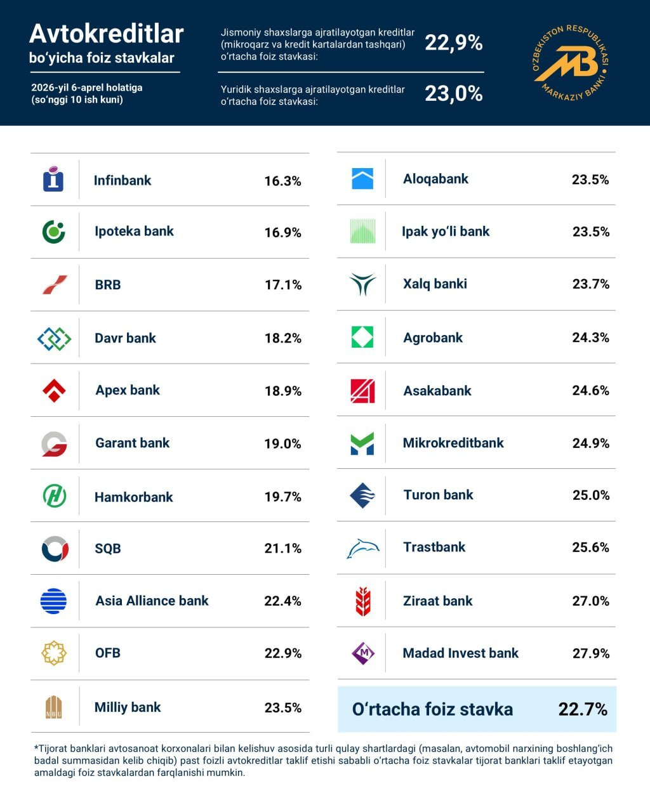The image size is (650, 812).
Task: Click the footnote text about tijorat banklari
Action: (324, 760)
